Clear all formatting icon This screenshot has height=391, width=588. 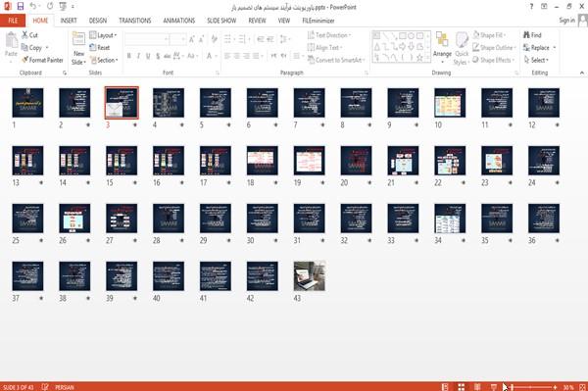click(214, 39)
